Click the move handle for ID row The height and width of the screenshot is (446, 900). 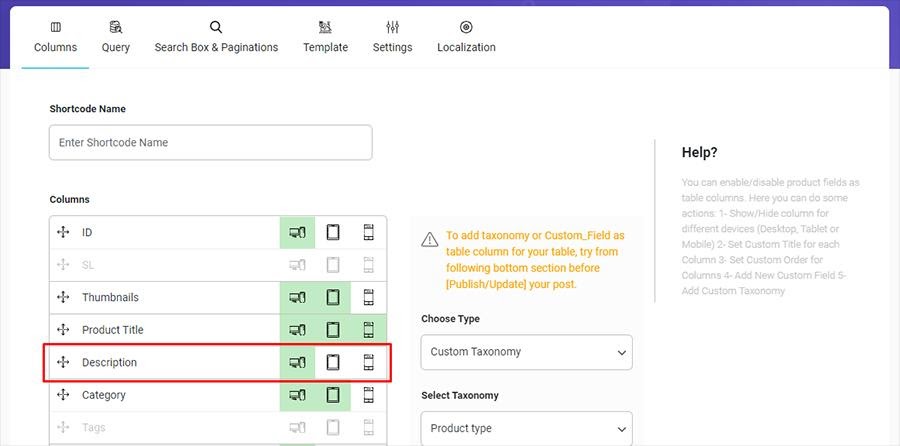tap(63, 232)
